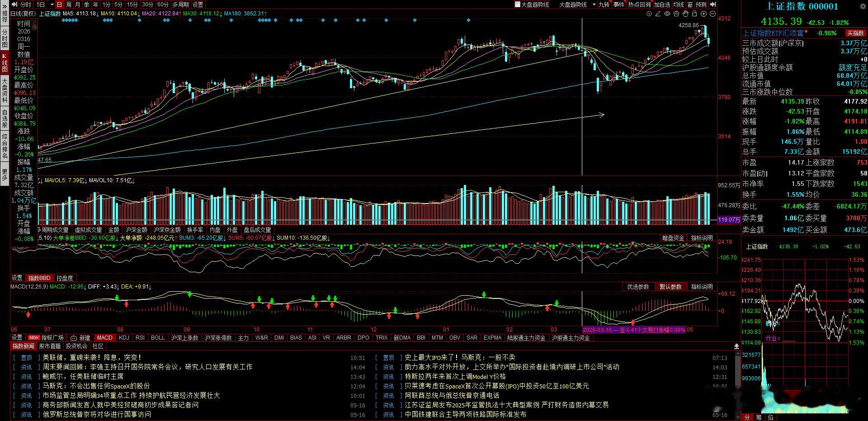Open 分时图 in the left sidebar

click(x=5, y=38)
